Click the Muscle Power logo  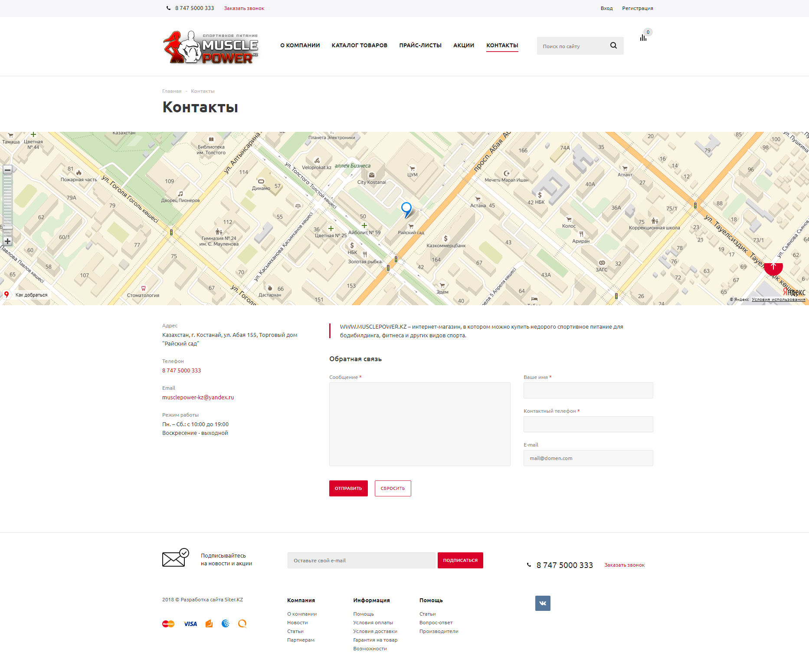point(211,48)
